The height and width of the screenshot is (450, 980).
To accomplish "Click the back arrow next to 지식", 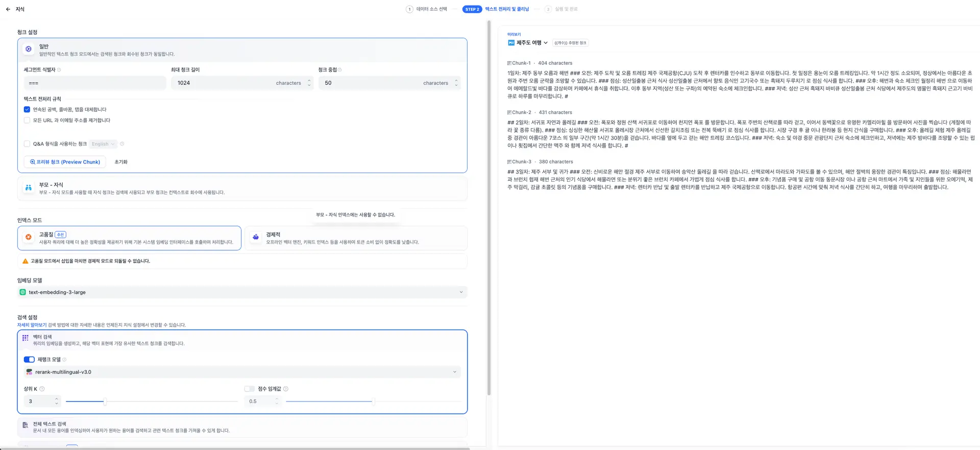I will [x=8, y=9].
